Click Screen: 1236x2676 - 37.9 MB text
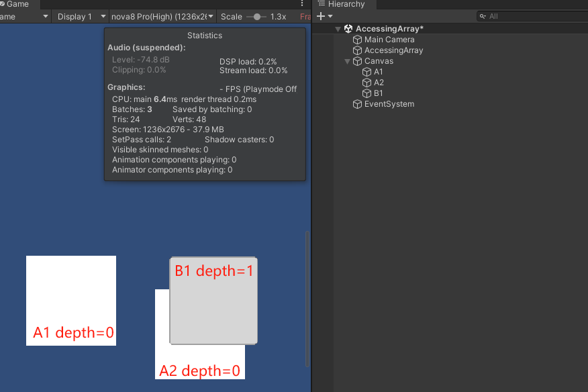This screenshot has height=392, width=588. click(x=168, y=130)
